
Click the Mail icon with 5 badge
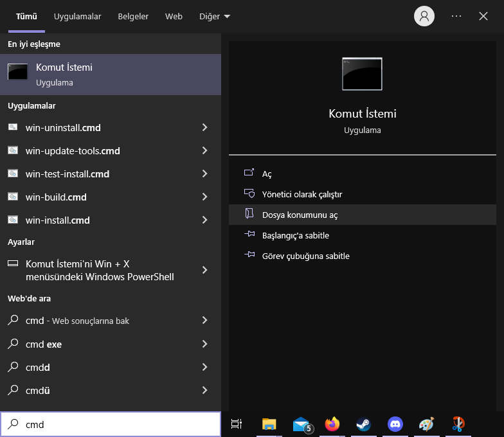point(301,424)
